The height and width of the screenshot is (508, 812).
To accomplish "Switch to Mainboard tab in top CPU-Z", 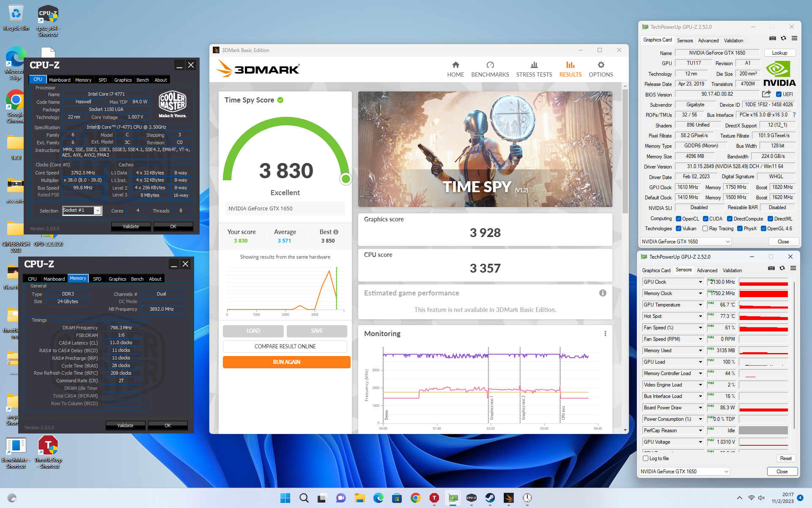I will pos(60,80).
